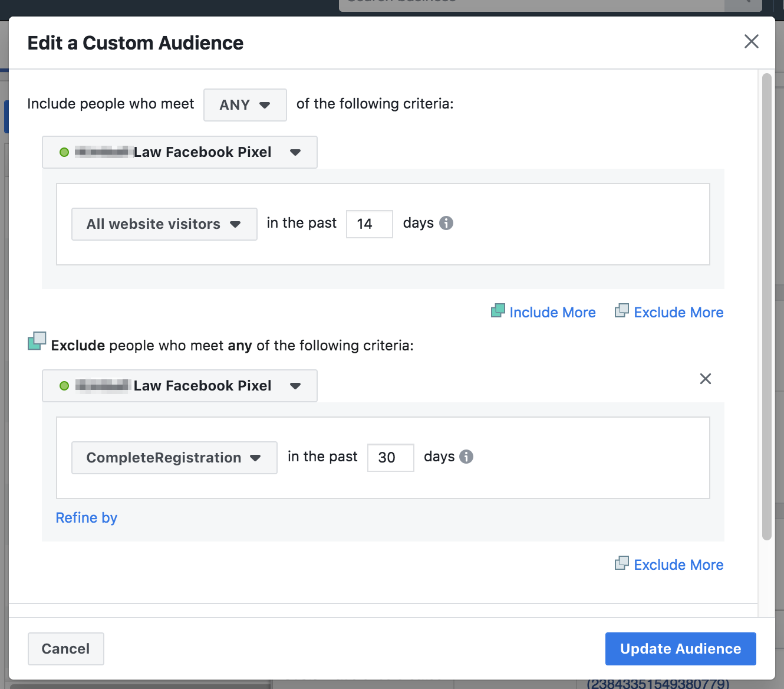Click the Refine by link

coord(87,518)
